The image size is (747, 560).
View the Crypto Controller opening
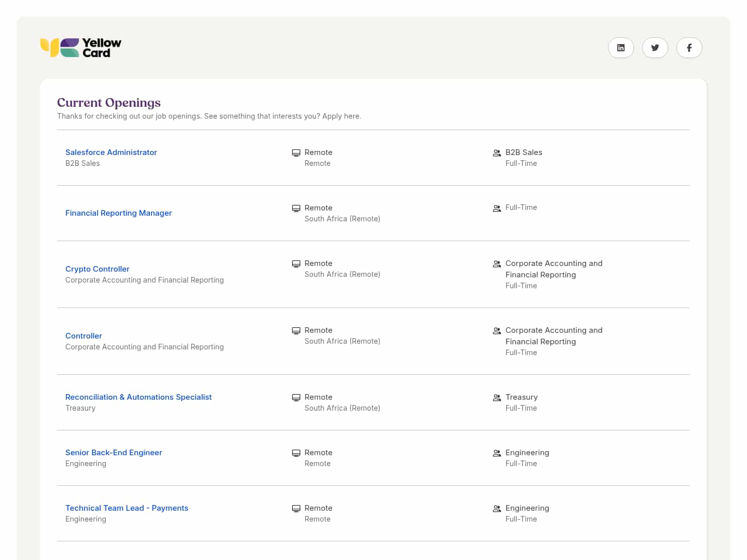pyautogui.click(x=98, y=269)
